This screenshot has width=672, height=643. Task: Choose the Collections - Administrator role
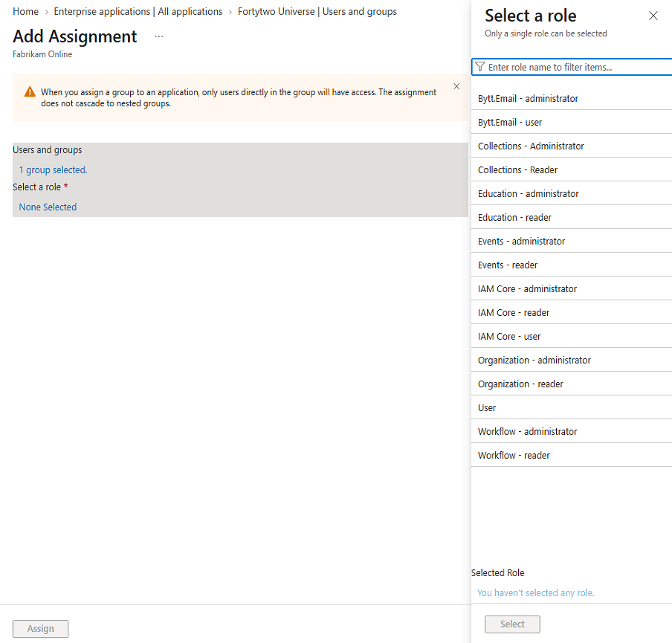pyautogui.click(x=572, y=146)
